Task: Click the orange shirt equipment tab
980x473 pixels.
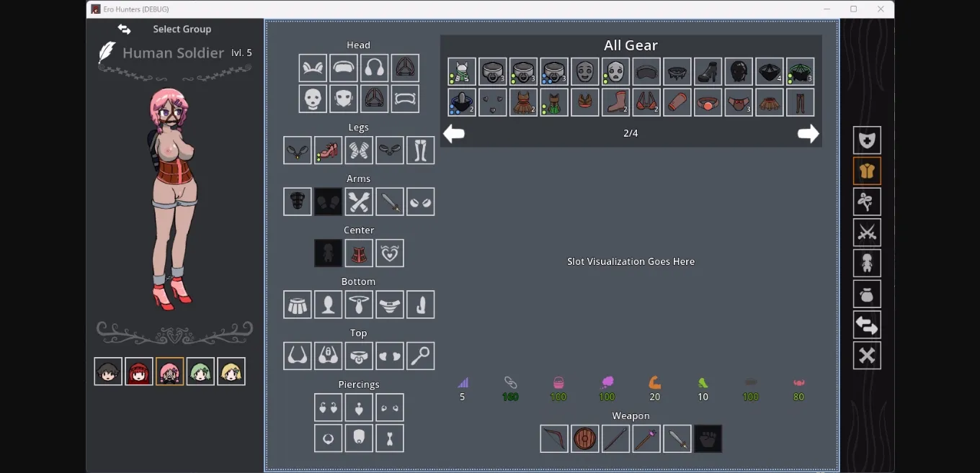Action: tap(867, 171)
